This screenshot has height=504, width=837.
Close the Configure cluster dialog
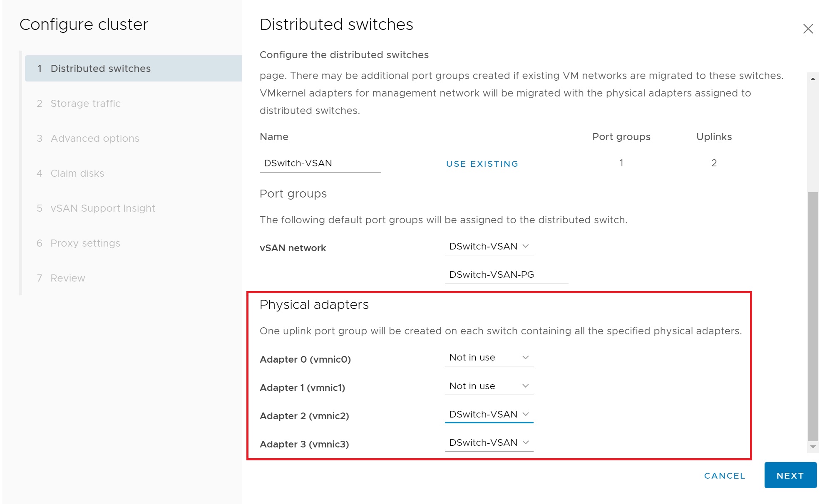tap(807, 29)
